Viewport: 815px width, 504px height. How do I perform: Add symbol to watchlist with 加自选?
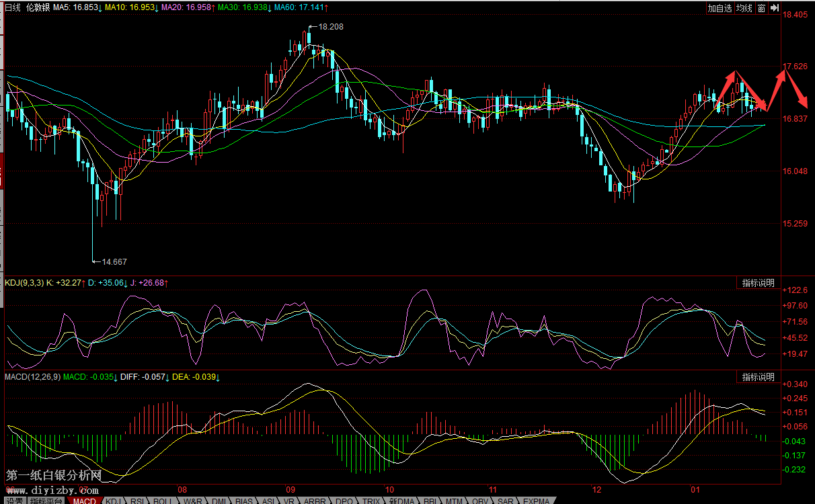pos(720,8)
